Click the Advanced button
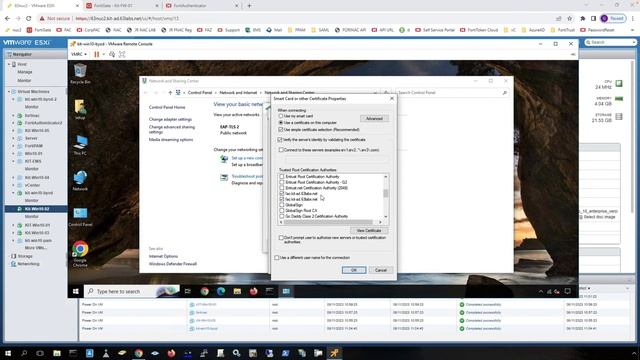640x360 pixels. pos(374,118)
